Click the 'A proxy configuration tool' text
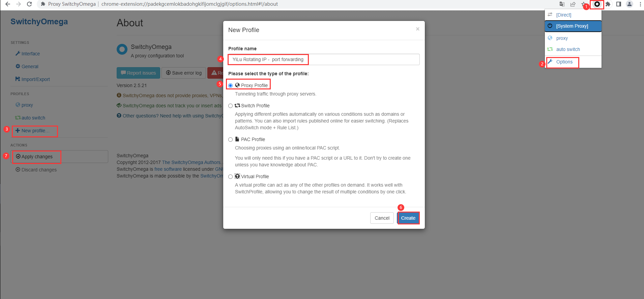Image resolution: width=644 pixels, height=299 pixels. [157, 56]
